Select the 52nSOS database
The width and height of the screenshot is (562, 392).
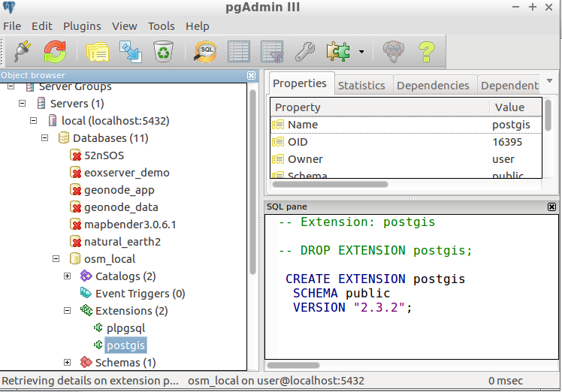tap(104, 155)
